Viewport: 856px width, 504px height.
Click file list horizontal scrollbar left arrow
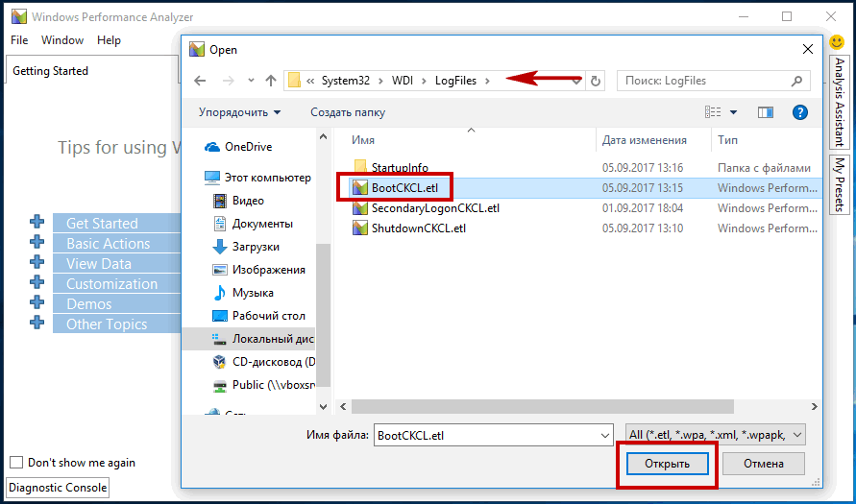click(x=343, y=406)
